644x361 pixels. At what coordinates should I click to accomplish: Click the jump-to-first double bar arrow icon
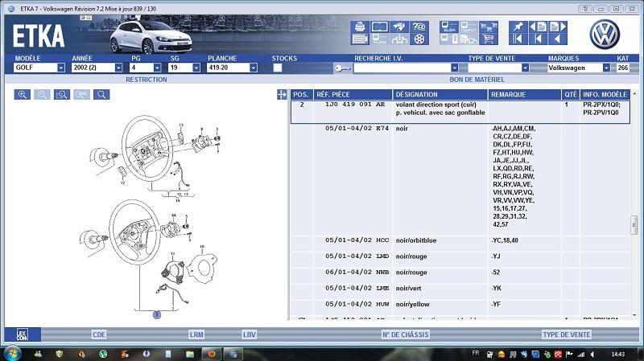coord(518,39)
